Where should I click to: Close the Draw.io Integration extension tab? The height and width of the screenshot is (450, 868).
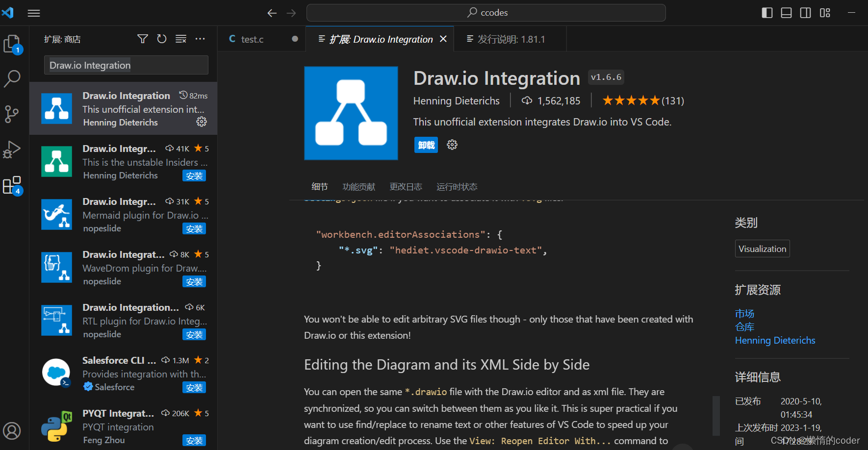coord(443,39)
